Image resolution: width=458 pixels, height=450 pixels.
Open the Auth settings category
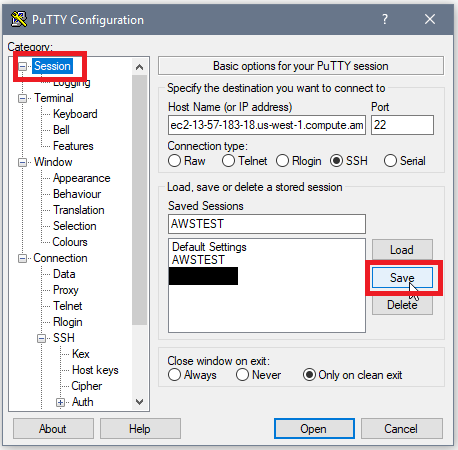pyautogui.click(x=83, y=402)
